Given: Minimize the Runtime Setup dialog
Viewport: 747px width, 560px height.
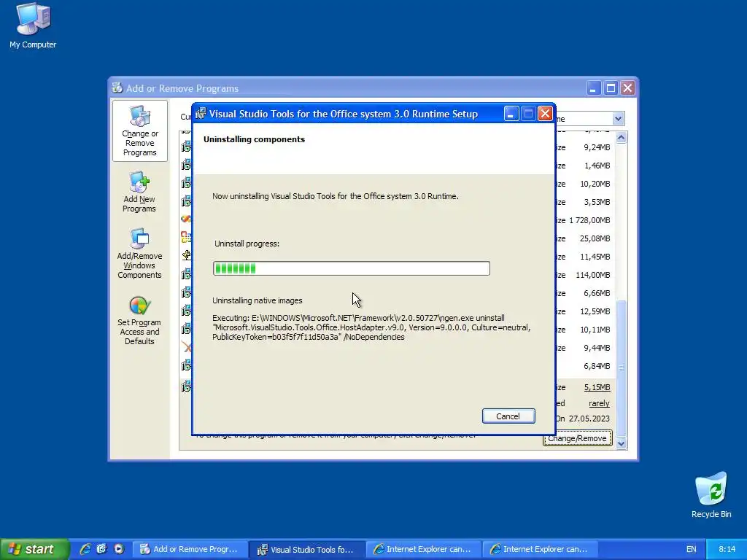Looking at the screenshot, I should 511,113.
